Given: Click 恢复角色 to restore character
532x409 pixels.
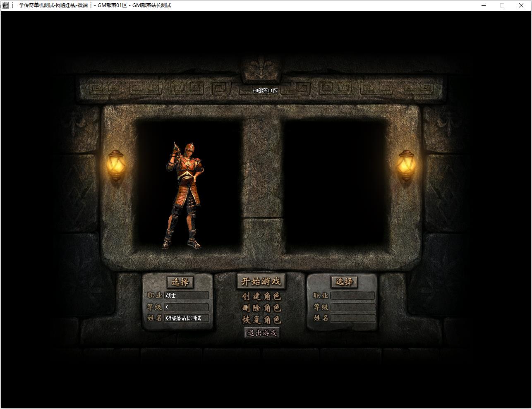Looking at the screenshot, I should click(261, 320).
